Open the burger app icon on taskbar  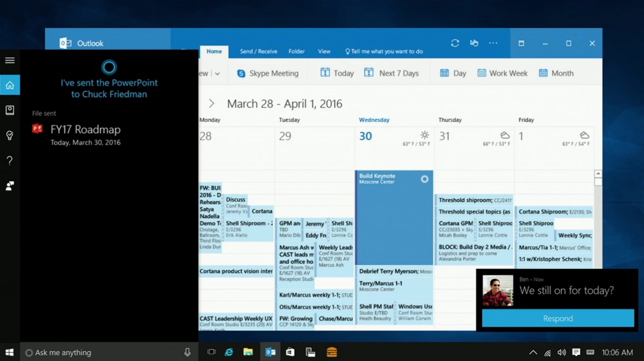(x=332, y=352)
